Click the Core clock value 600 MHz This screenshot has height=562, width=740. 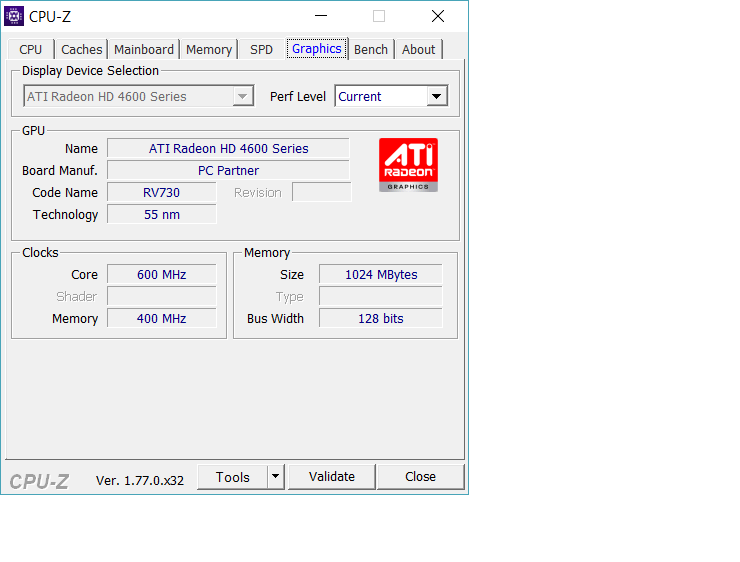point(162,275)
